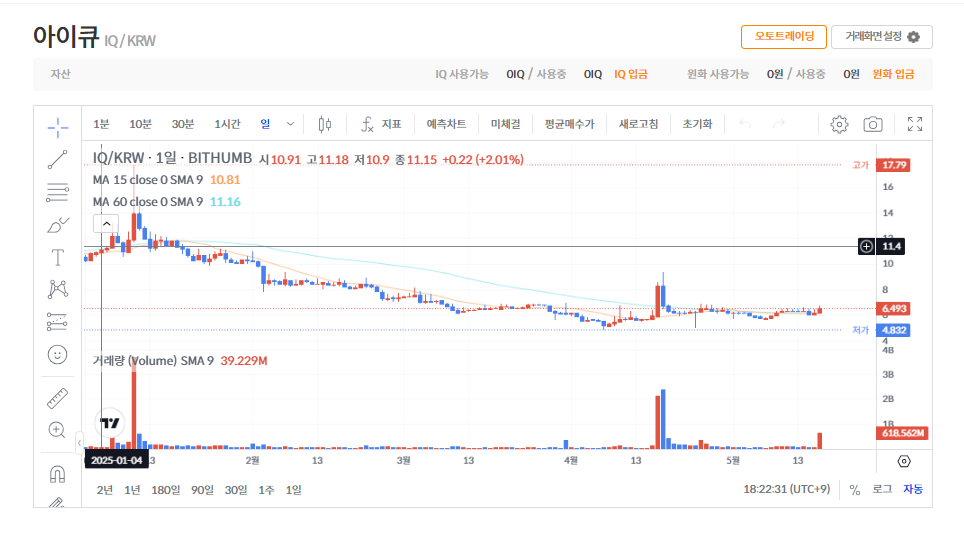Toggle 미체결 open orders display
Screen dimensions: 964x534
tap(505, 124)
